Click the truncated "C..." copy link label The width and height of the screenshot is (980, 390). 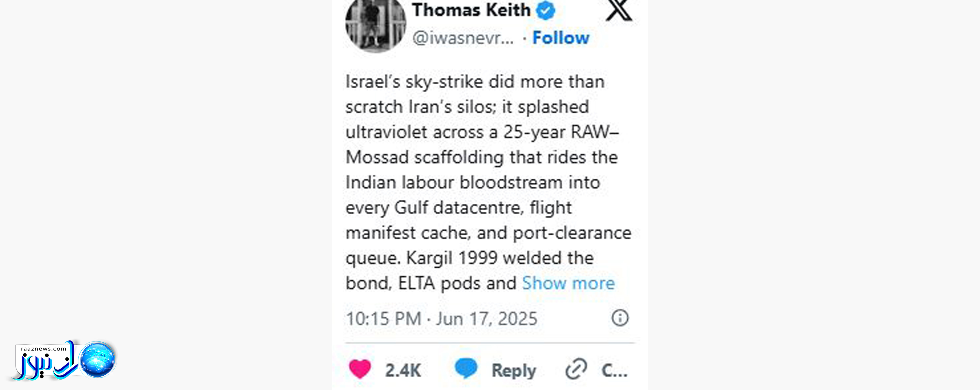click(x=614, y=370)
